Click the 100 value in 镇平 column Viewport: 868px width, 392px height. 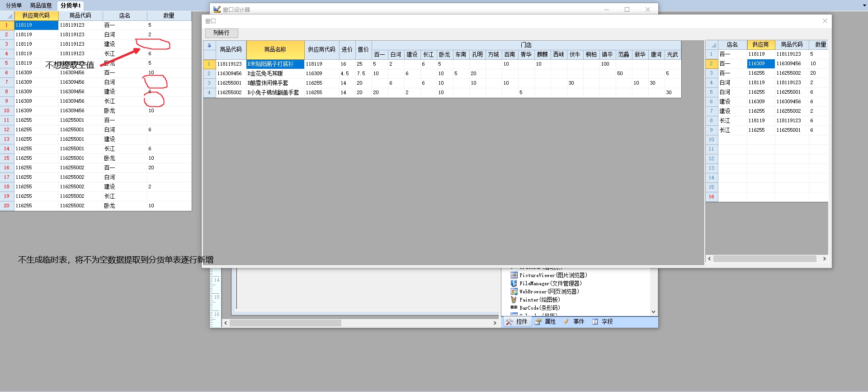click(x=605, y=64)
